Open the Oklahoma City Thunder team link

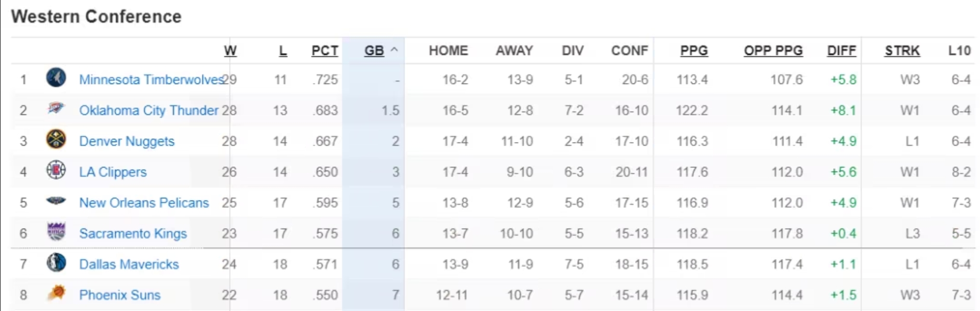click(148, 110)
